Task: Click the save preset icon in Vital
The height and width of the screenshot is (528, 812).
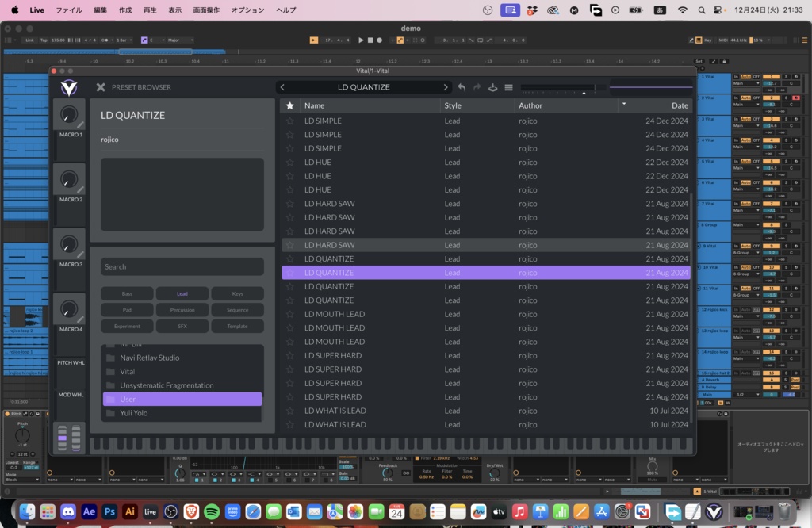Action: 493,87
